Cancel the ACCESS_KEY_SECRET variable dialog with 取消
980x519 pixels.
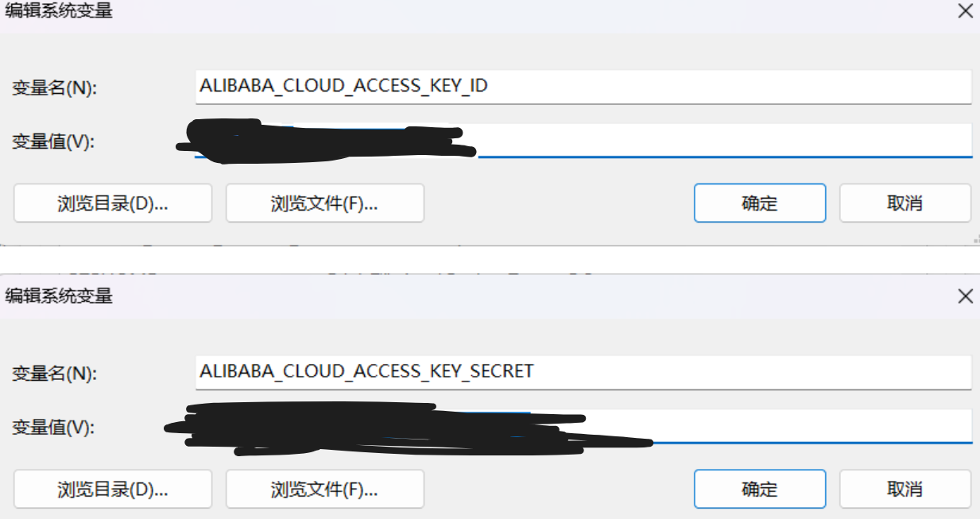tap(904, 489)
